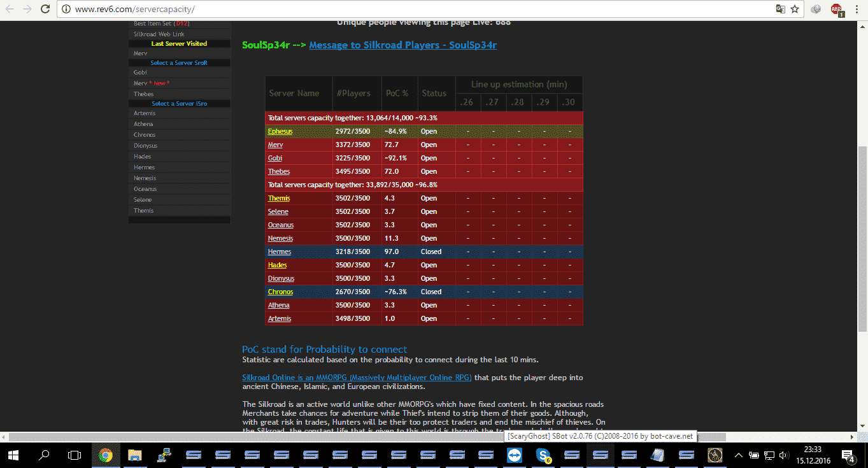Select Merv New in sidebar SroR list

(179, 83)
